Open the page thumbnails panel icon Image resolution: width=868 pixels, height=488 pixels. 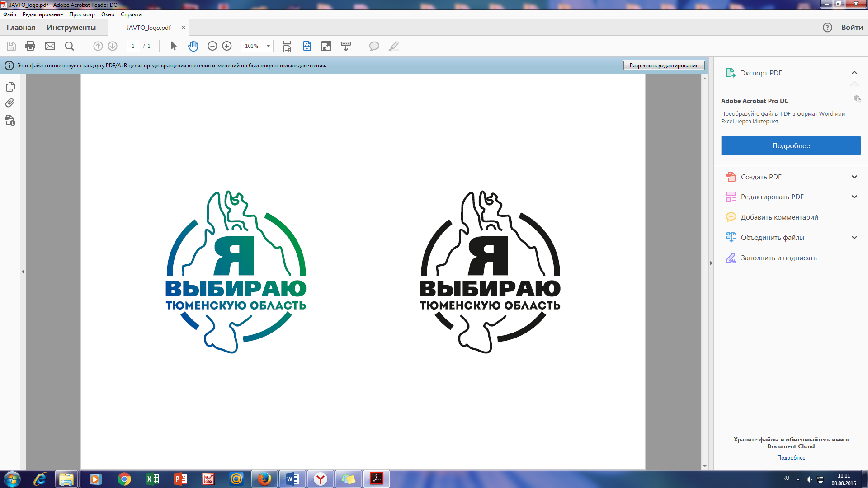click(x=10, y=86)
